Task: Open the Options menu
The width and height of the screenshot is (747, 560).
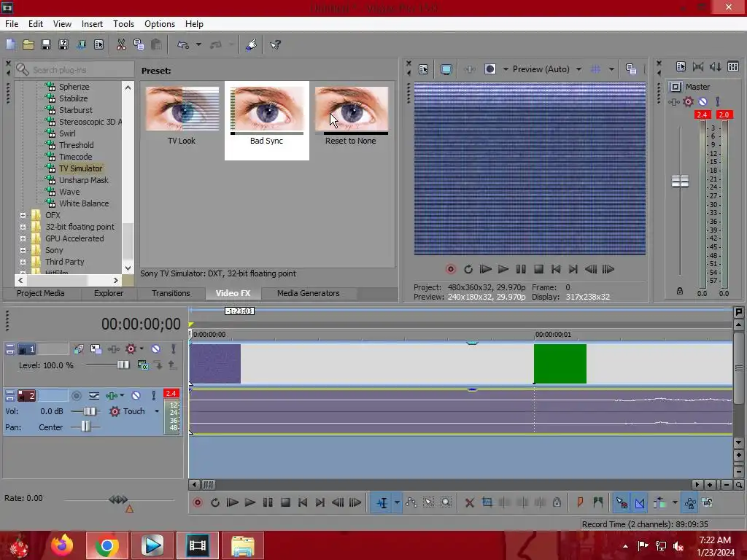Action: (160, 24)
